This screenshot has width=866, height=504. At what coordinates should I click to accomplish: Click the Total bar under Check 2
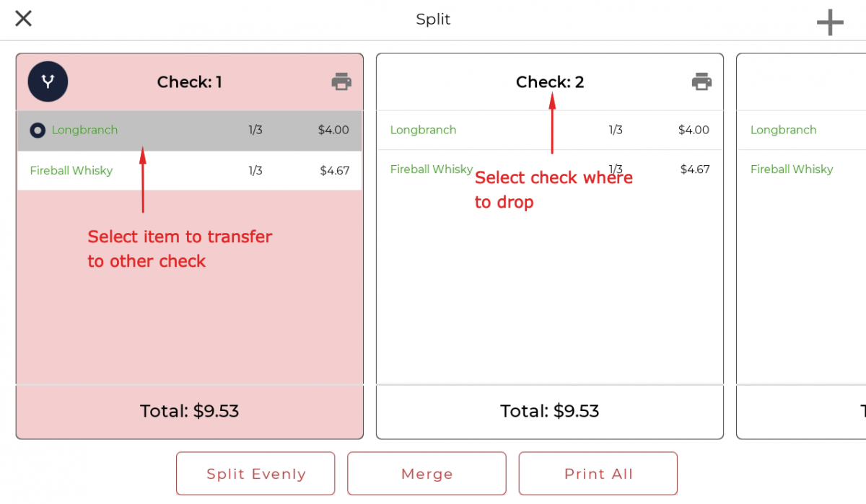tap(549, 411)
